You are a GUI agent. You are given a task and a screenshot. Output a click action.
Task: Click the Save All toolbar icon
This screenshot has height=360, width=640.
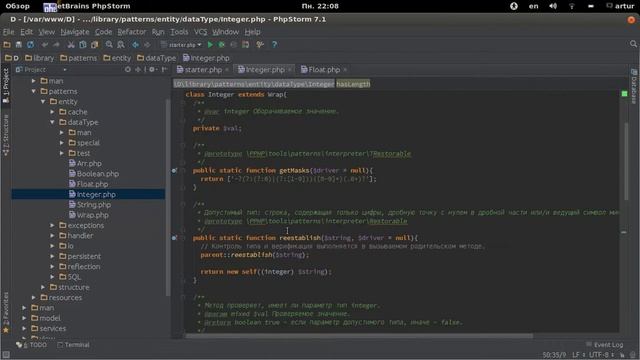19,45
